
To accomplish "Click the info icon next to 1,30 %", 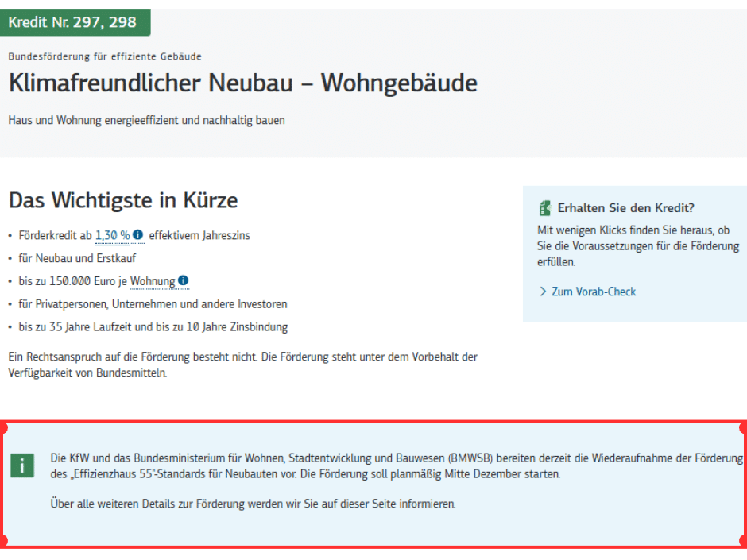I will pyautogui.click(x=138, y=235).
